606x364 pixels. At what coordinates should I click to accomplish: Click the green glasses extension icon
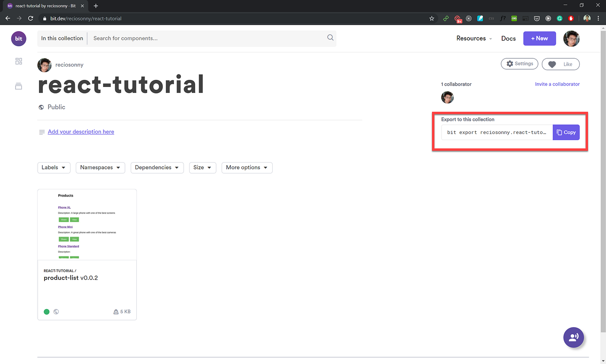446,19
